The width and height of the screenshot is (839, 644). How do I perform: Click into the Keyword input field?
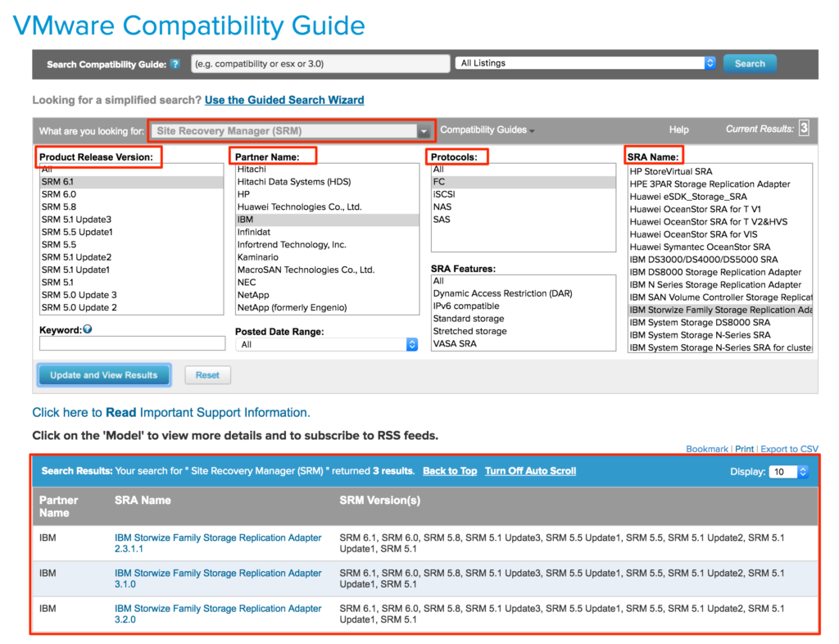pyautogui.click(x=132, y=343)
